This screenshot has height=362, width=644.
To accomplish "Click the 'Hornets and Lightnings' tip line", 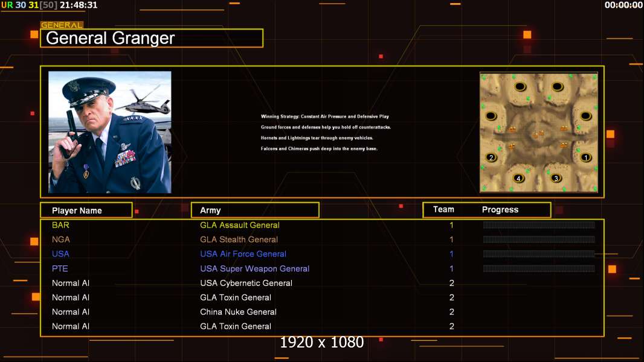I will 317,138.
